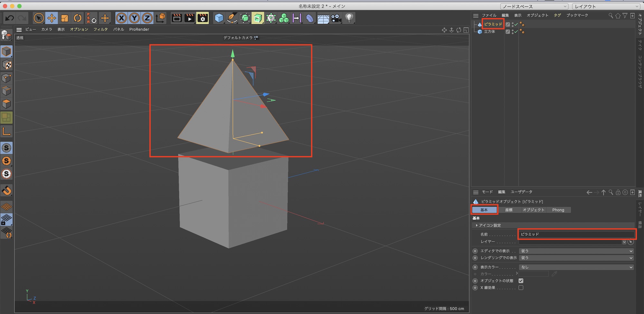Open the Render Settings clapperboard icon
The height and width of the screenshot is (314, 644).
[203, 18]
